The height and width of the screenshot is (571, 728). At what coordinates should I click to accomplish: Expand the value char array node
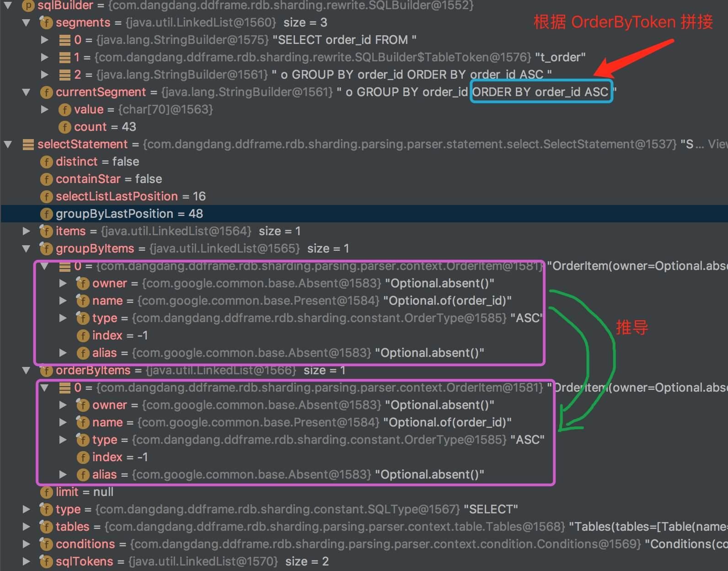[44, 109]
